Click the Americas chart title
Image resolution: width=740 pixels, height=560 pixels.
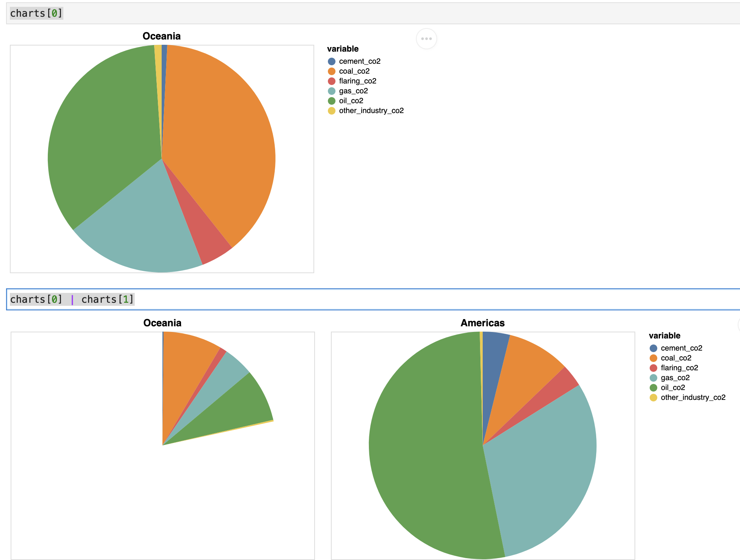click(482, 323)
